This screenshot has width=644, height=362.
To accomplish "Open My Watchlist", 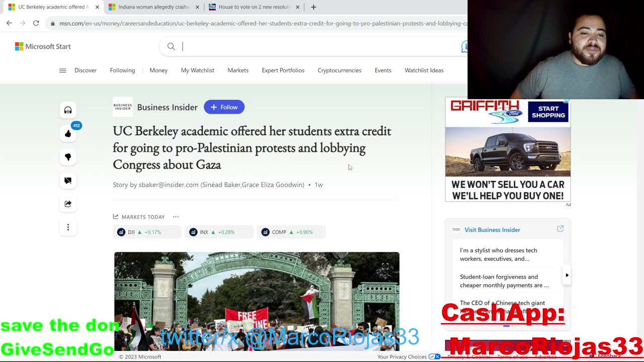I will 198,70.
